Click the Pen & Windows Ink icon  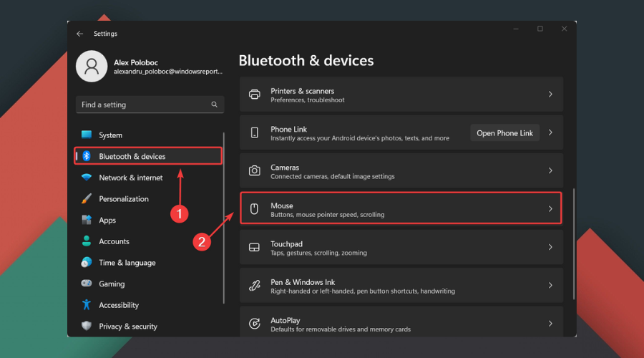coord(254,285)
